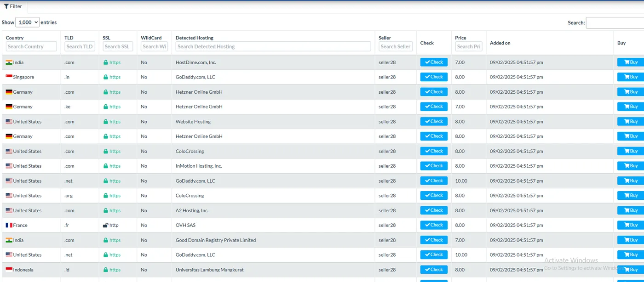
Task: Open the https link in Singapore row
Action: click(115, 77)
